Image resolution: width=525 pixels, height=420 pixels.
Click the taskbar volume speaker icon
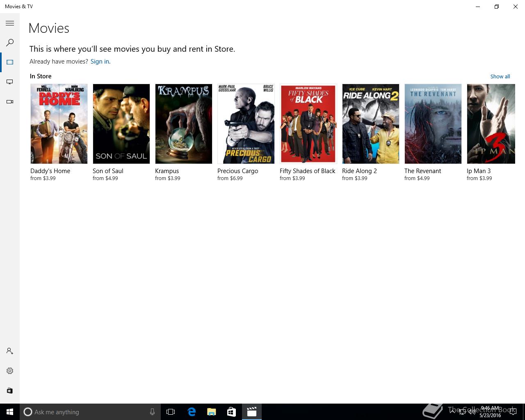tap(472, 412)
